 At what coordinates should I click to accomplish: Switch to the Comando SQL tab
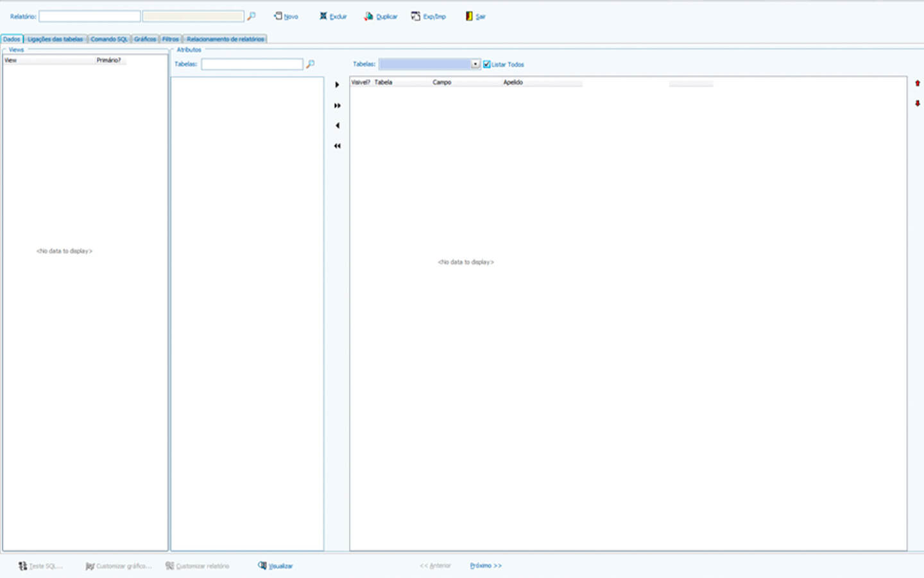point(109,39)
